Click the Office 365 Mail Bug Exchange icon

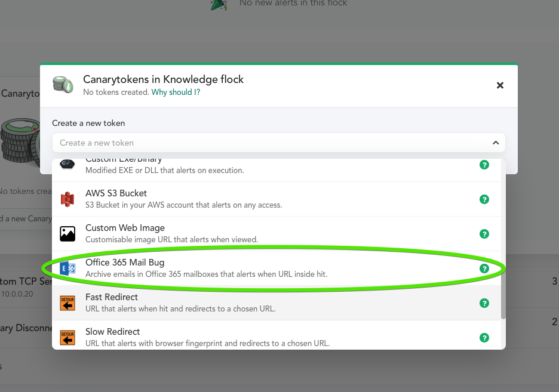pyautogui.click(x=67, y=268)
